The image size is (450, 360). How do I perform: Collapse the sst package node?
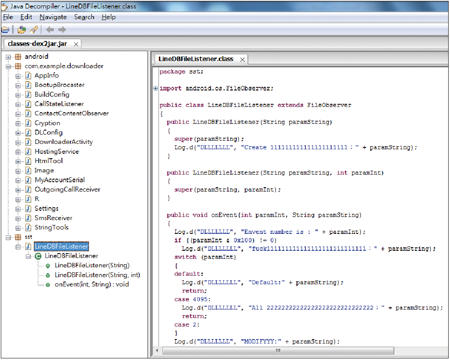click(x=8, y=237)
